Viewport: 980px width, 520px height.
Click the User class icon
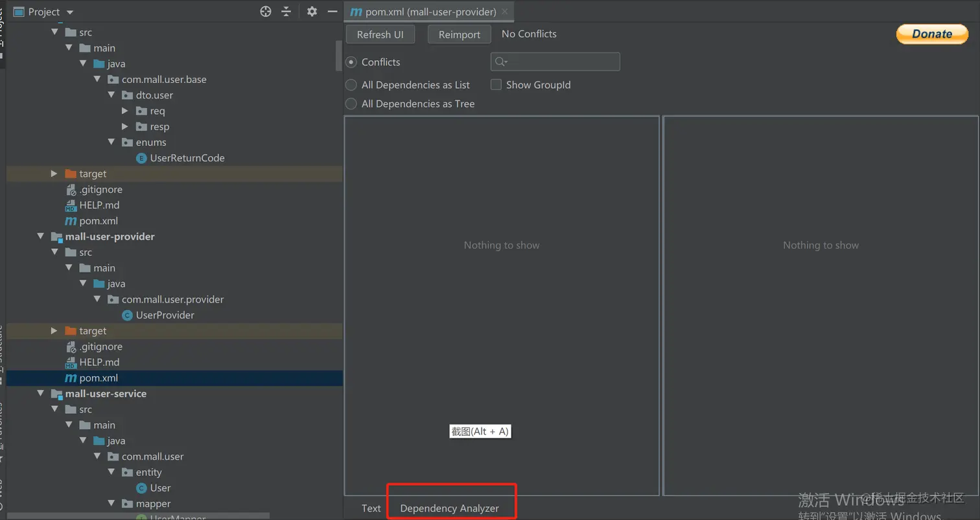click(141, 488)
